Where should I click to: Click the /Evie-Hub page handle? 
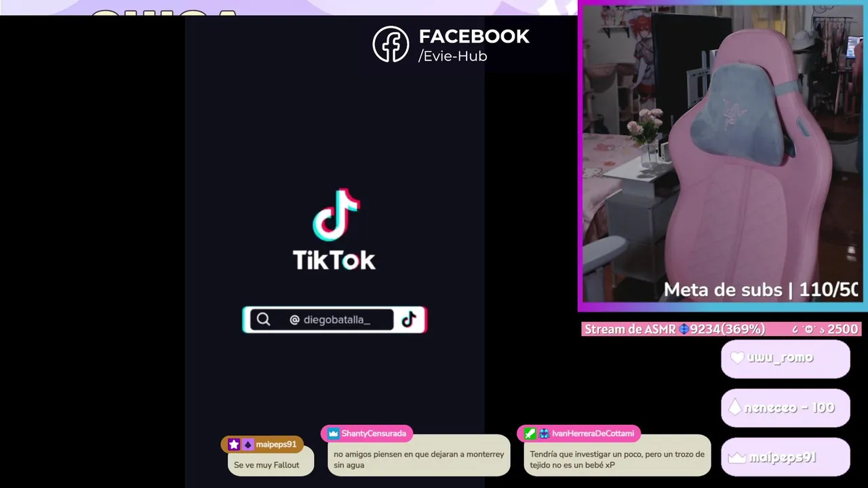point(453,56)
